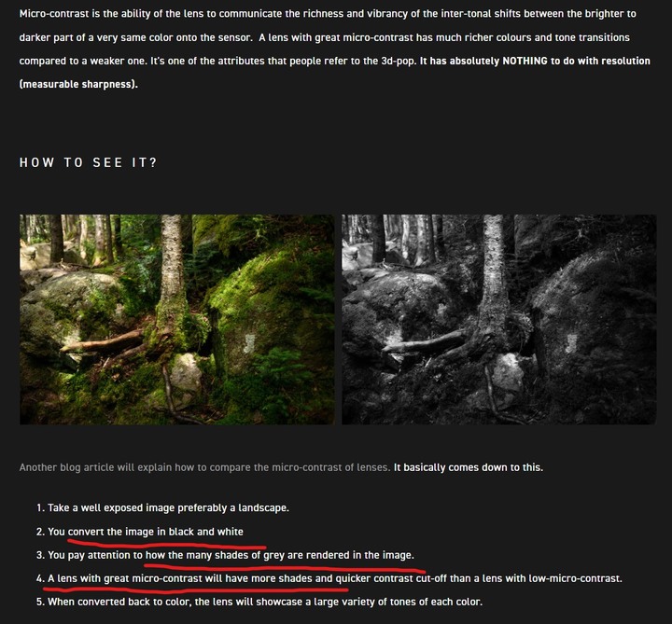Viewport: 672px width, 624px height.
Task: Click '(measurable sharpness).' bold text
Action: [78, 84]
